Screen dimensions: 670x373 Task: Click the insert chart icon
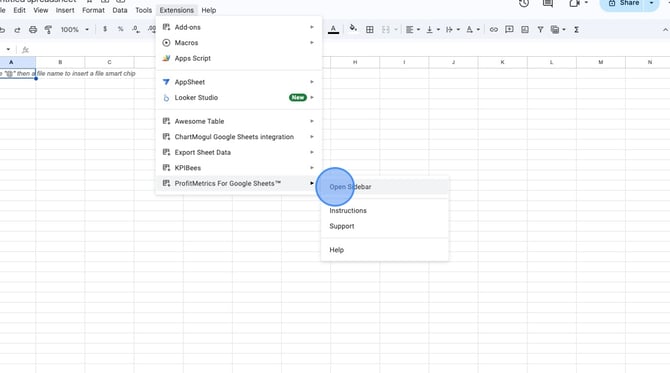pos(525,29)
